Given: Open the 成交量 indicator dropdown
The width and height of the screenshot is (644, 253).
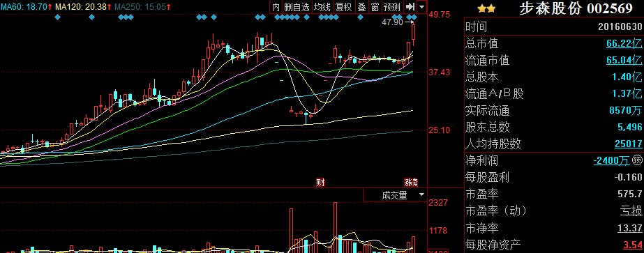Looking at the screenshot, I should (x=395, y=195).
